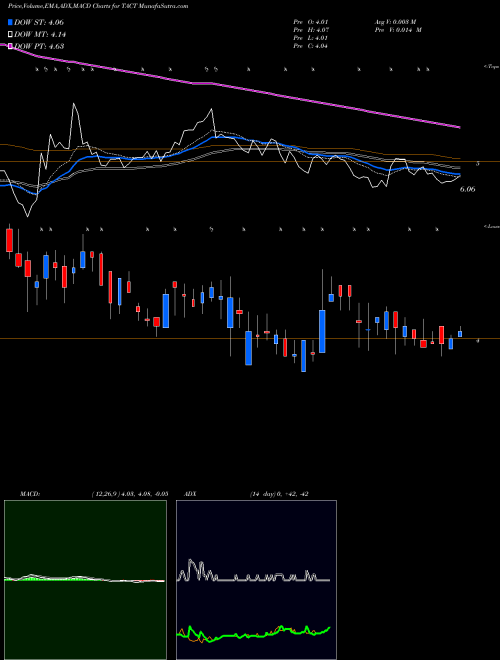This screenshot has height=660, width=500.
Task: Select the magenta DOW PT legend swatch
Action: pos(11,46)
